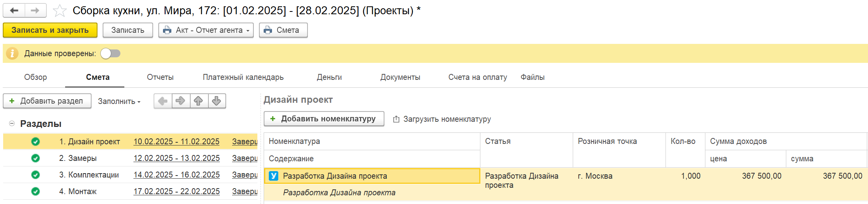Move section left with left arrow

tap(163, 101)
